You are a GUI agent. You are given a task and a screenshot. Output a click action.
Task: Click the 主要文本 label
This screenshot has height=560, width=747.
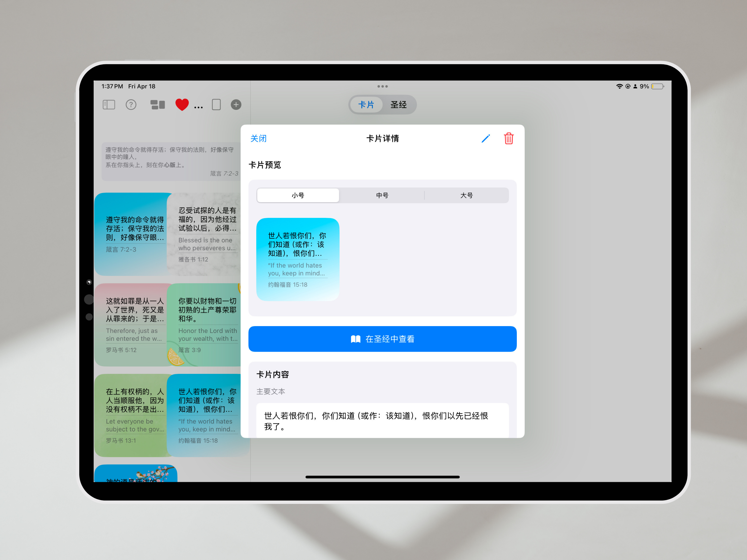click(x=271, y=391)
